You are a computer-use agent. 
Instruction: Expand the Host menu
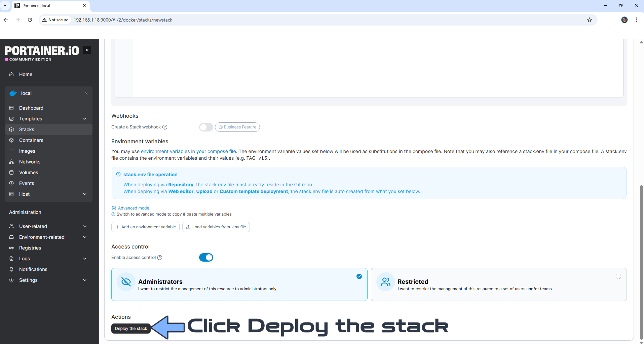[24, 194]
